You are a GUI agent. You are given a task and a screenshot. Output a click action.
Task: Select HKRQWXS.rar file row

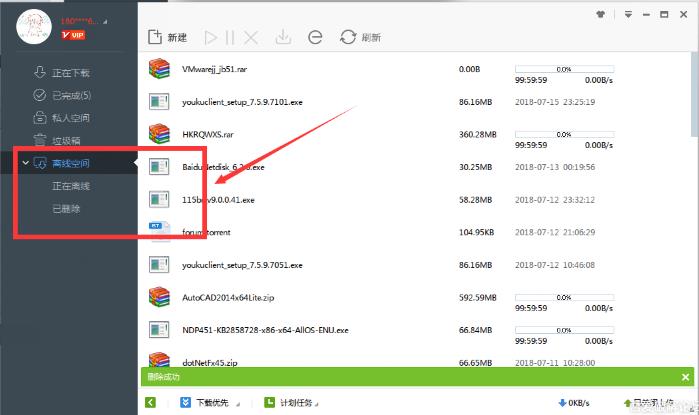[415, 135]
